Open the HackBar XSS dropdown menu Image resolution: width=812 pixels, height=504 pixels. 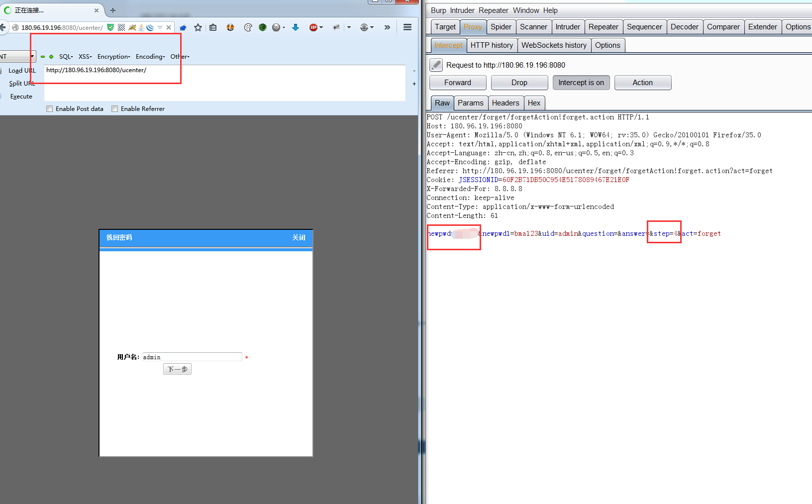pyautogui.click(x=85, y=57)
